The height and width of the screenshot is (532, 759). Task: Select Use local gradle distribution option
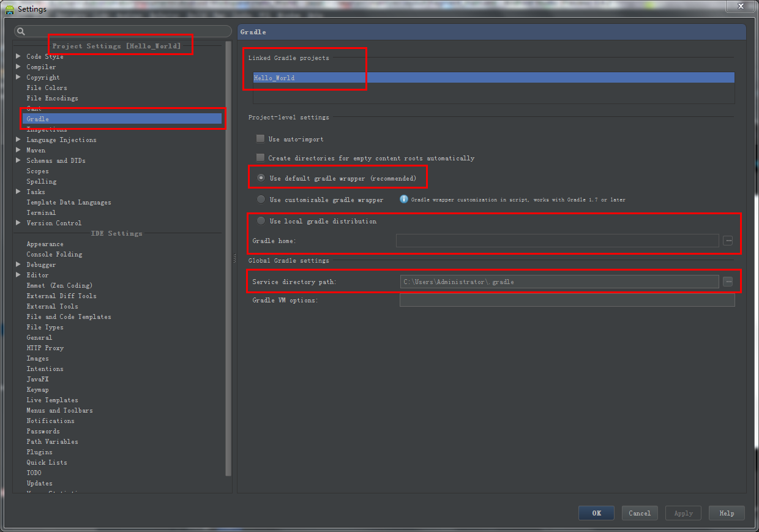(260, 221)
